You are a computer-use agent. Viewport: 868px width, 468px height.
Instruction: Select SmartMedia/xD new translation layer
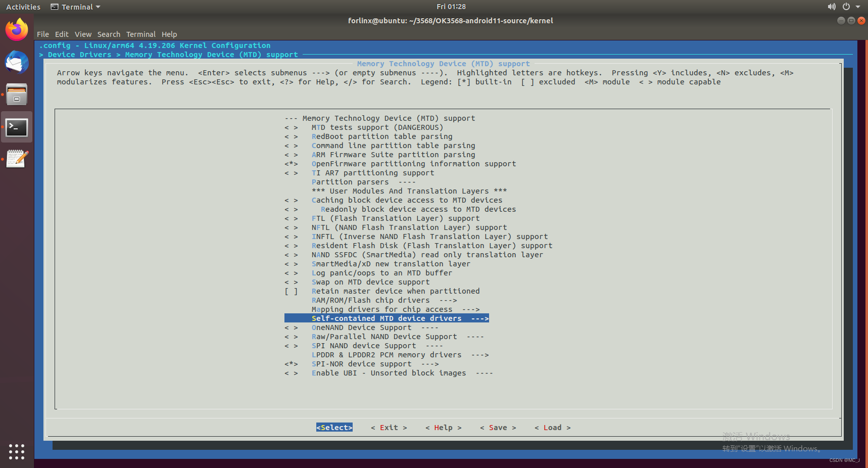[377, 264]
